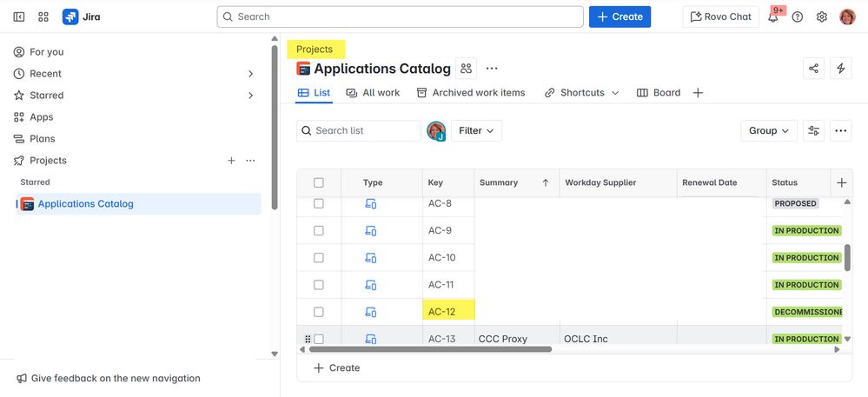The height and width of the screenshot is (397, 868).
Task: Open the automation lightning bolt icon
Action: click(840, 69)
